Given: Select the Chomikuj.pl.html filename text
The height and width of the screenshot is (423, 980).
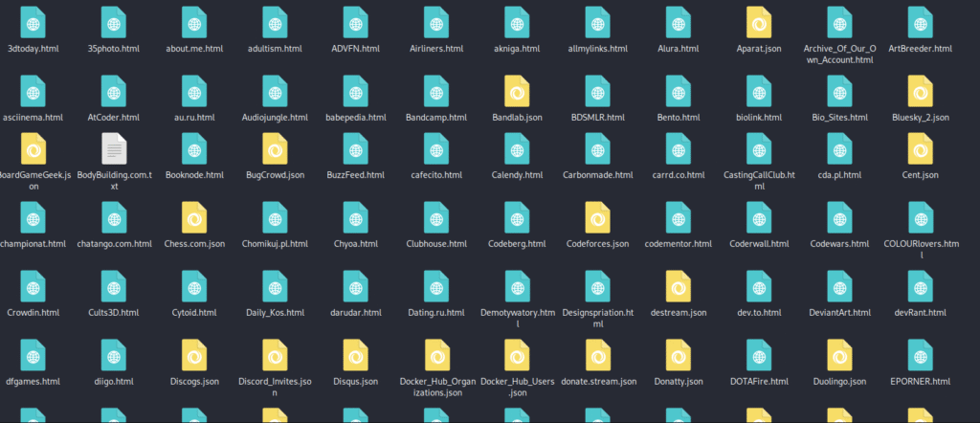Looking at the screenshot, I should click(x=275, y=244).
